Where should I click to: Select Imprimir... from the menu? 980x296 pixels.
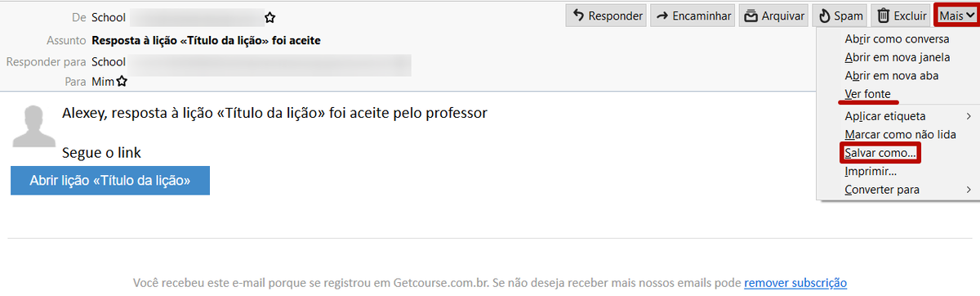click(871, 172)
